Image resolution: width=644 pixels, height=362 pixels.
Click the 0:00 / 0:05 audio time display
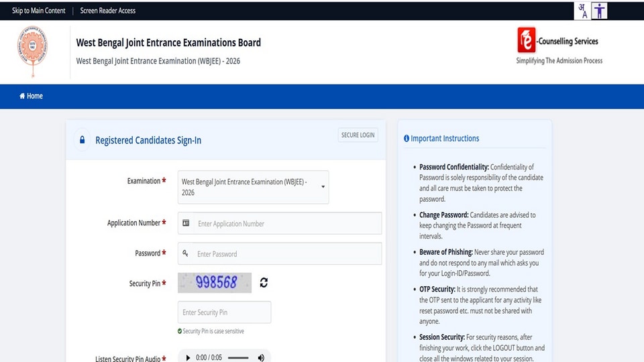(x=209, y=358)
